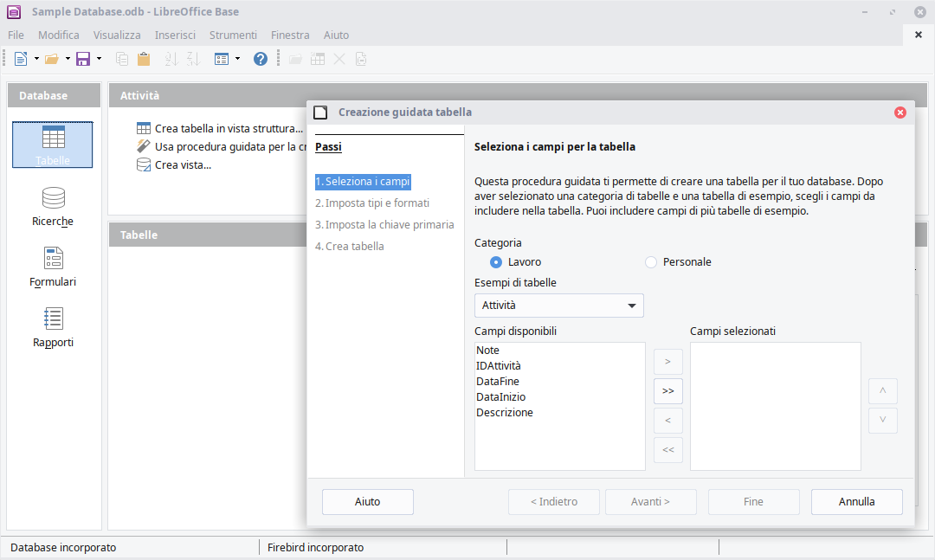Open dropdown arrow next to Save icon

tap(99, 59)
